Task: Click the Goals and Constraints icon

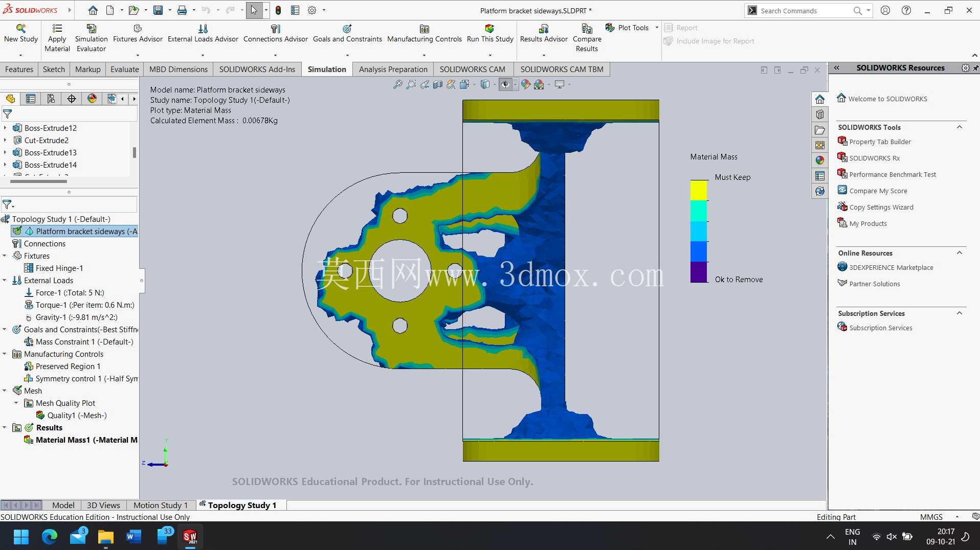Action: click(347, 29)
